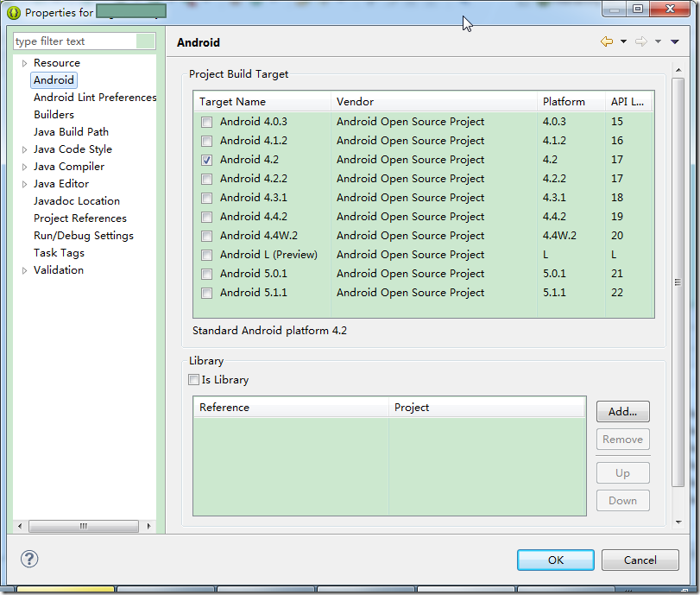
Task: Click the Add... library button
Action: coord(623,411)
